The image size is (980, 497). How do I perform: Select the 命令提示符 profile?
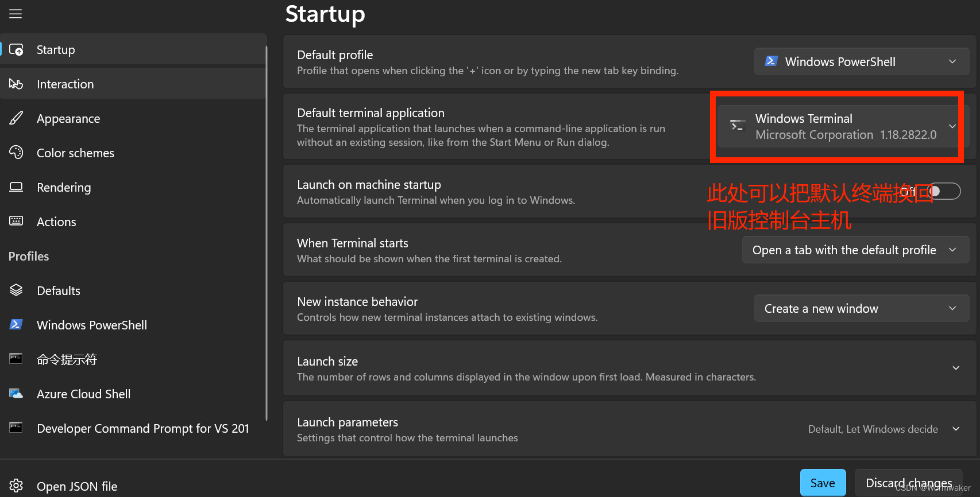[133, 359]
